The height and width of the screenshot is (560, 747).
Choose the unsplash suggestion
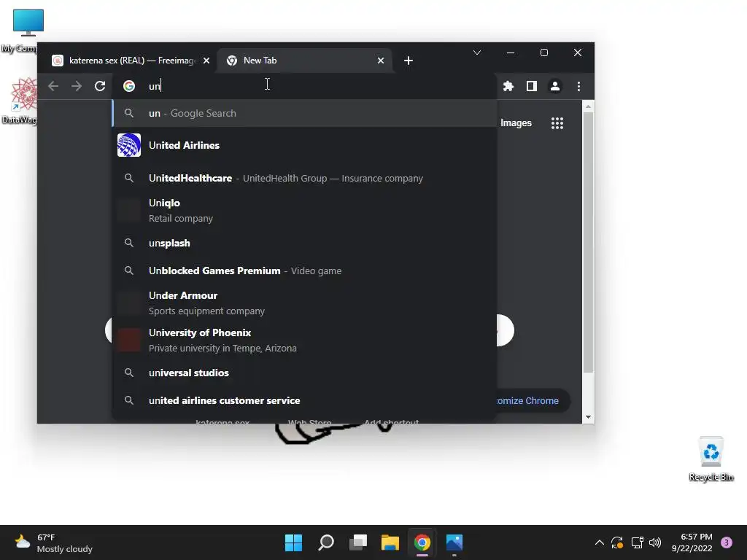click(304, 243)
